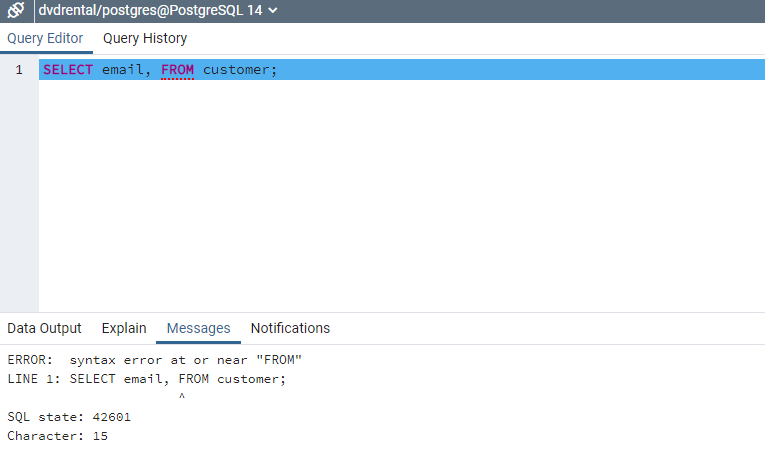The height and width of the screenshot is (473, 765).
Task: Click the Messages tab
Action: [x=198, y=328]
